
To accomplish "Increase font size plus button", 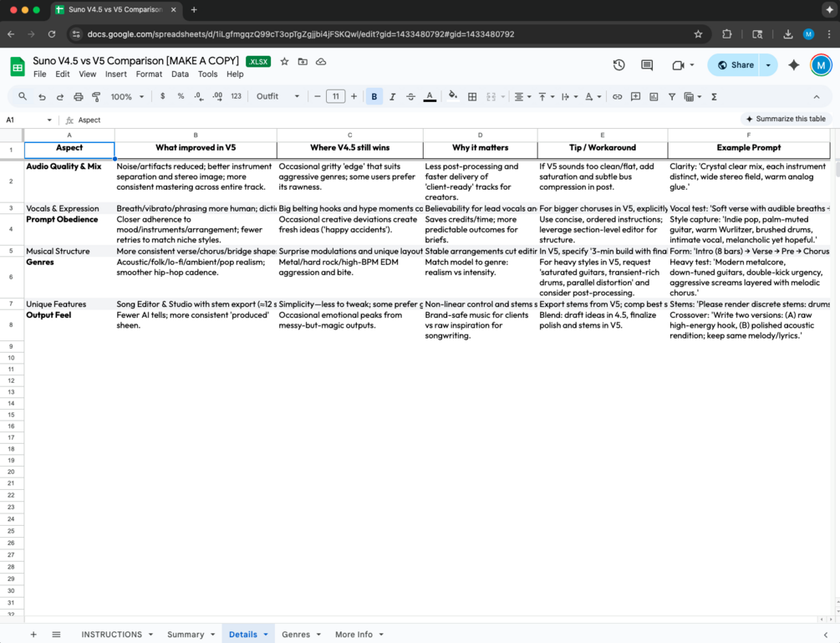I will (x=354, y=96).
